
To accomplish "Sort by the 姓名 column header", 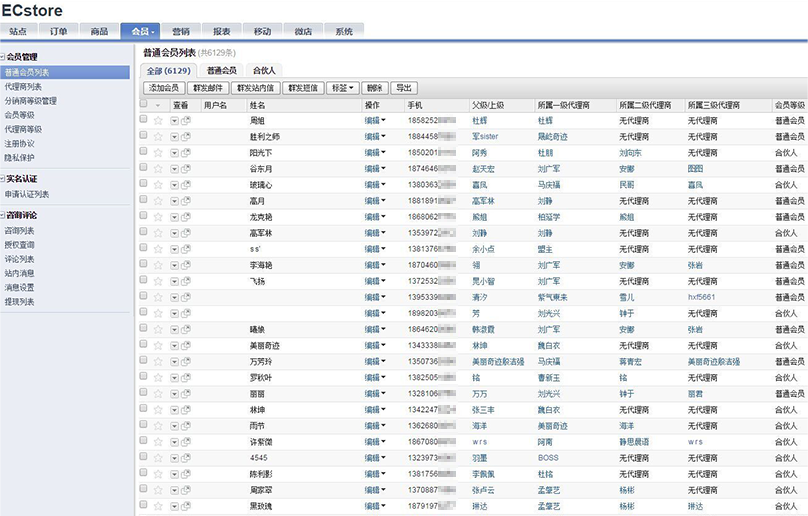I will click(257, 104).
